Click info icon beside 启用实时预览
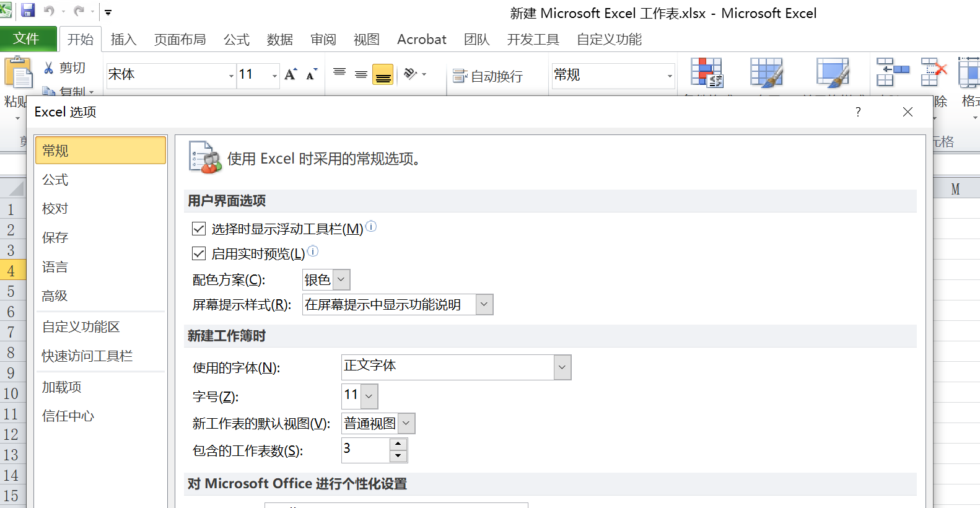The image size is (980, 508). pos(313,251)
